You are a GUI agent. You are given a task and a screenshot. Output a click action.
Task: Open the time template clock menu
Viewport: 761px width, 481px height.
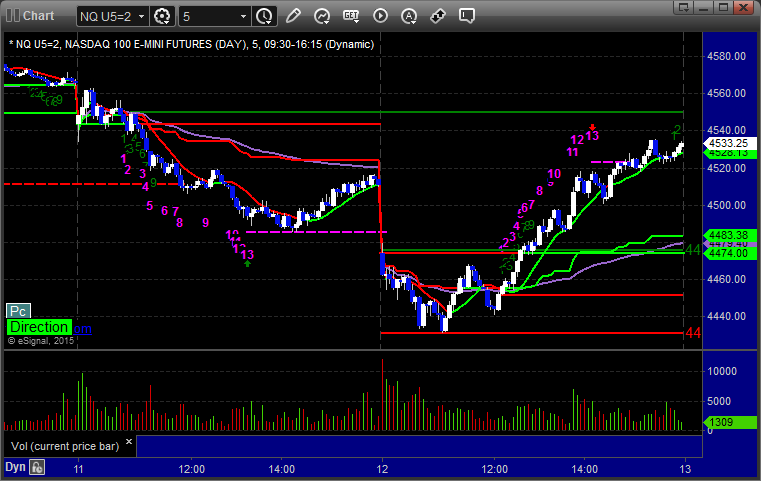click(x=265, y=17)
